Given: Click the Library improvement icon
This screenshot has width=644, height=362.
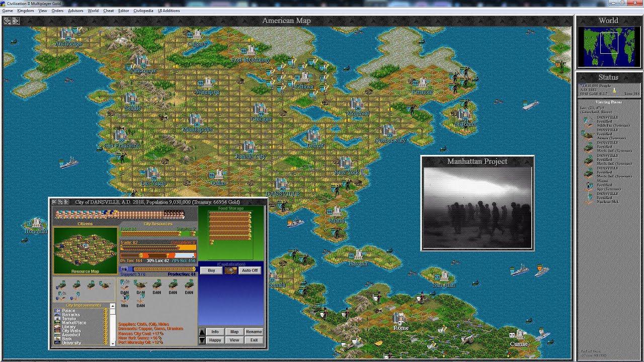Looking at the screenshot, I should (x=57, y=327).
